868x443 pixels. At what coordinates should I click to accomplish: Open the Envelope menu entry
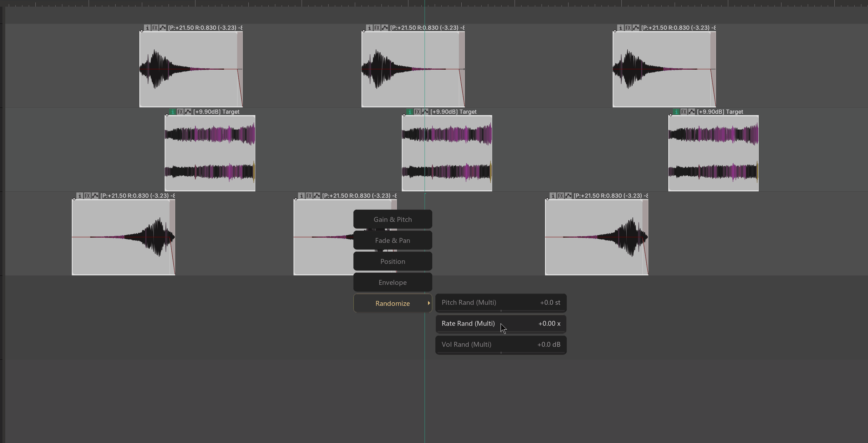click(393, 282)
